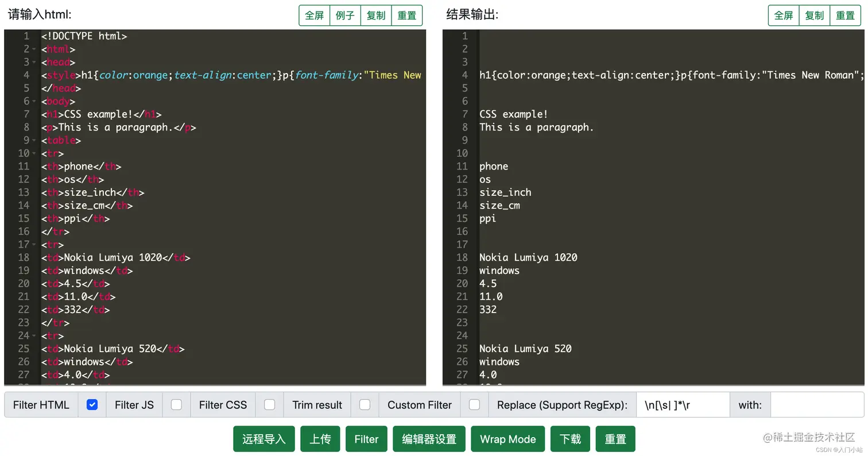The height and width of the screenshot is (456, 868).
Task: Enable the Trim result checkbox
Action: point(365,405)
